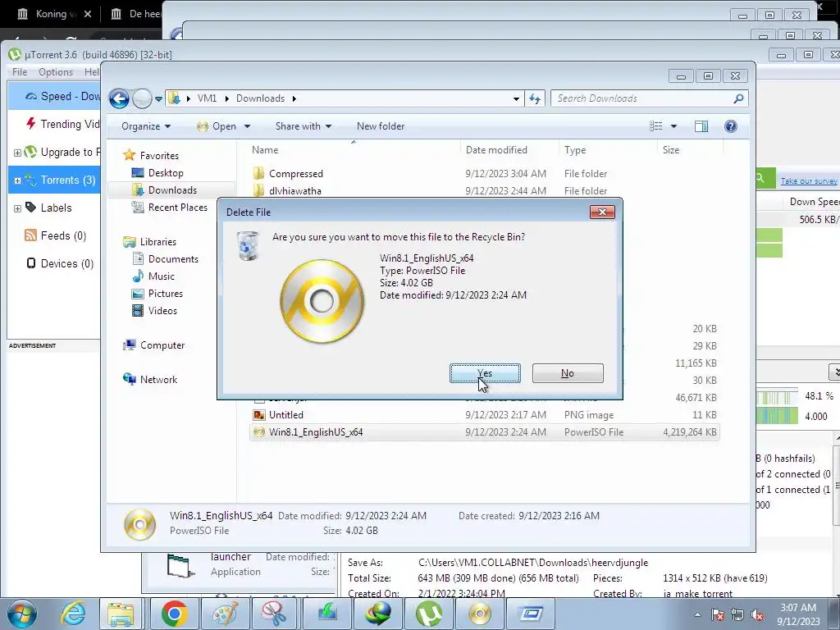Open the Videos library
840x630 pixels.
coord(162,311)
